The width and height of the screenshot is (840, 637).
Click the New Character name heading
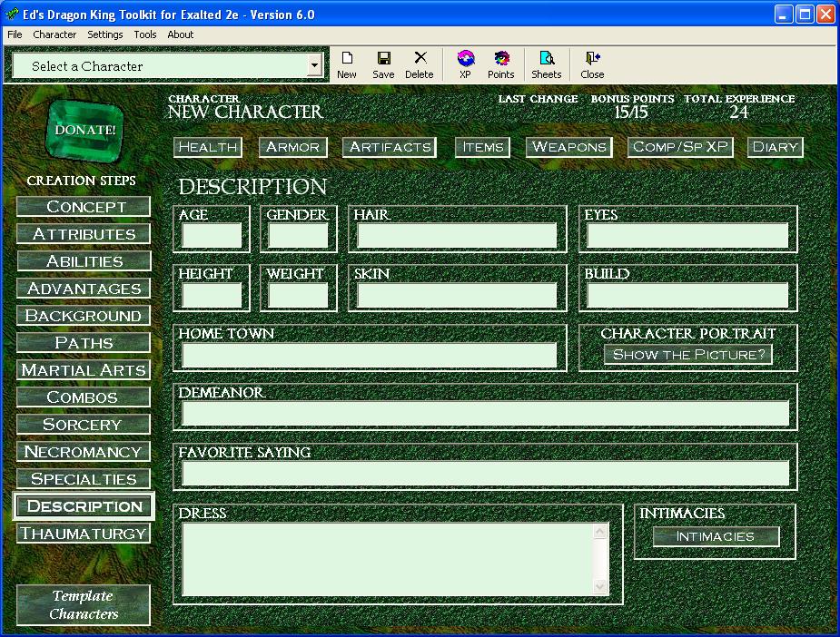(245, 112)
